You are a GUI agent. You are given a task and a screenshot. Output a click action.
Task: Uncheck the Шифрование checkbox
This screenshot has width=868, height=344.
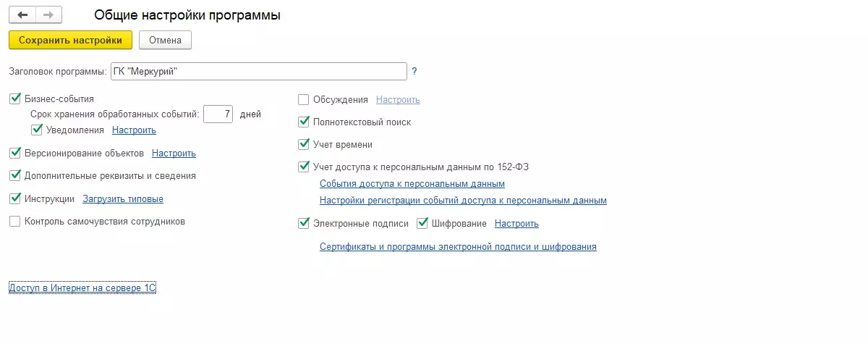click(x=422, y=224)
